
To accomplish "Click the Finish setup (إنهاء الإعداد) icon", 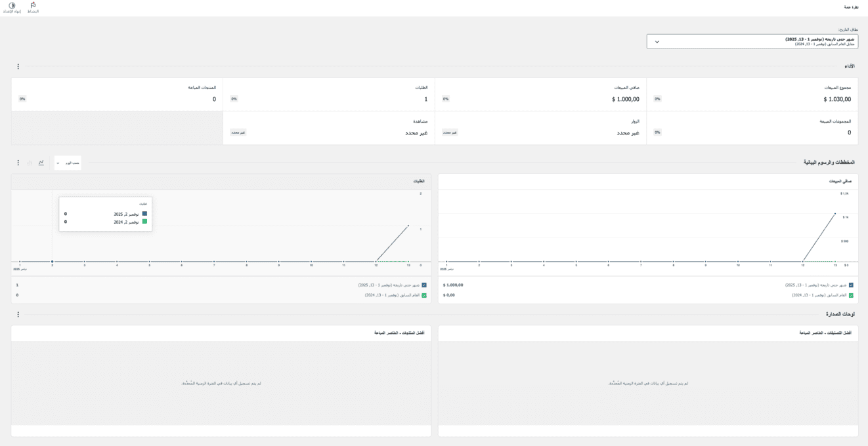I will [12, 7].
